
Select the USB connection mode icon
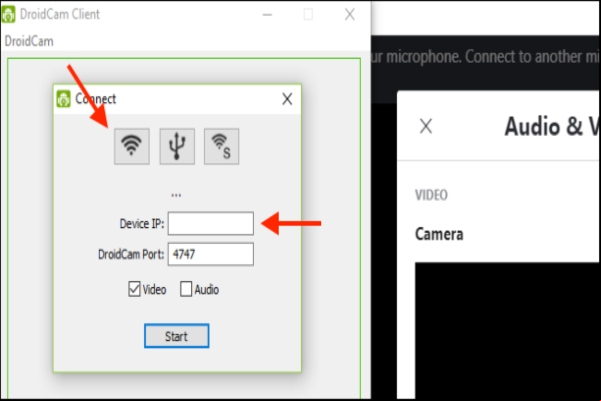(x=177, y=146)
